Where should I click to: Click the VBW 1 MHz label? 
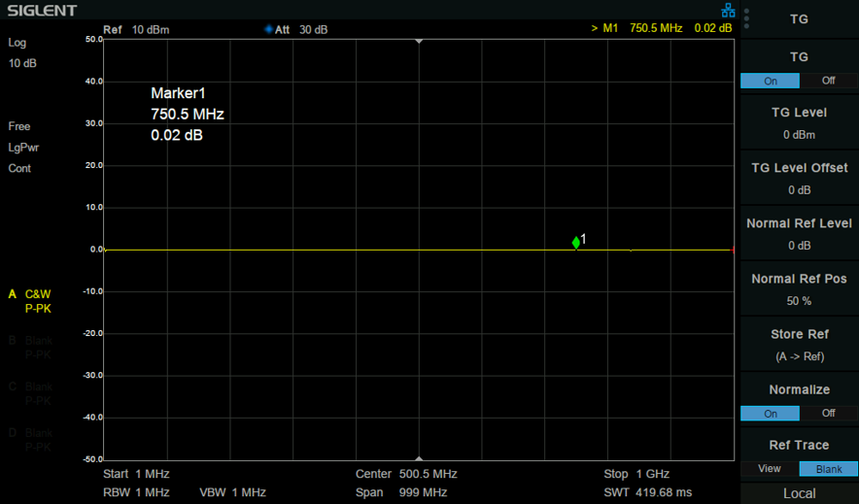tap(233, 492)
